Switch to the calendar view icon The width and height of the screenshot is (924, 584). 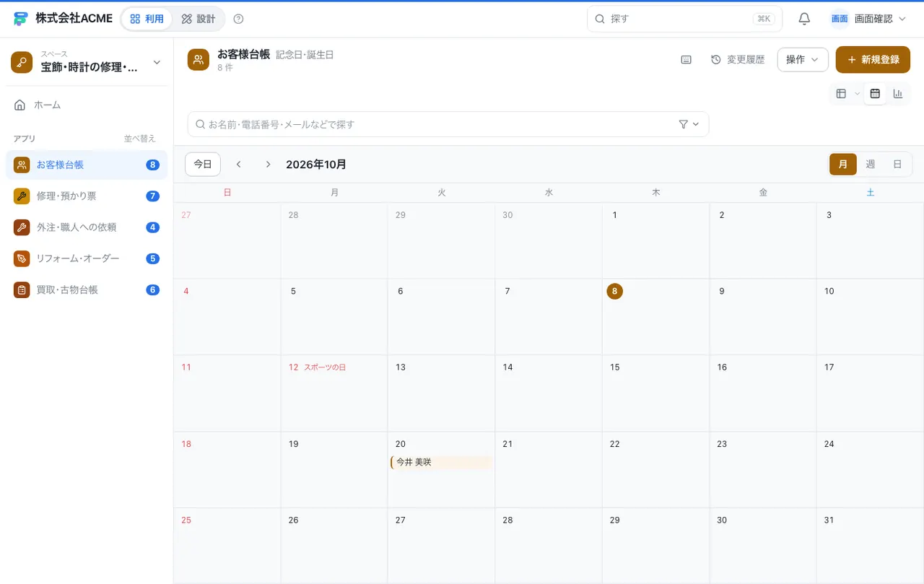[875, 93]
